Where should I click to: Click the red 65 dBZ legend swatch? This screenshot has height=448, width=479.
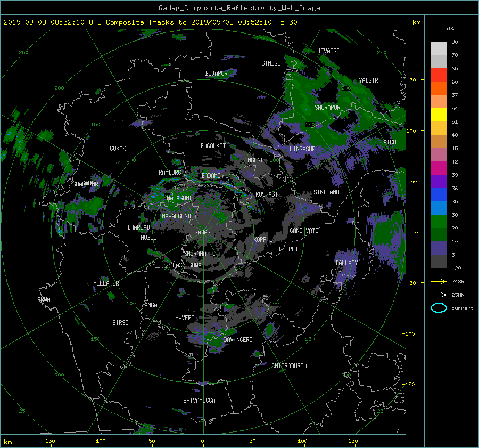pos(439,75)
